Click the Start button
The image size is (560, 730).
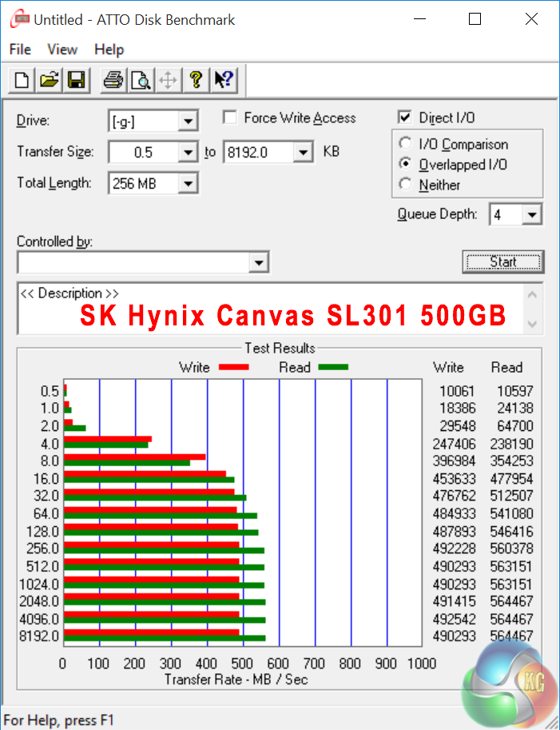(x=503, y=261)
